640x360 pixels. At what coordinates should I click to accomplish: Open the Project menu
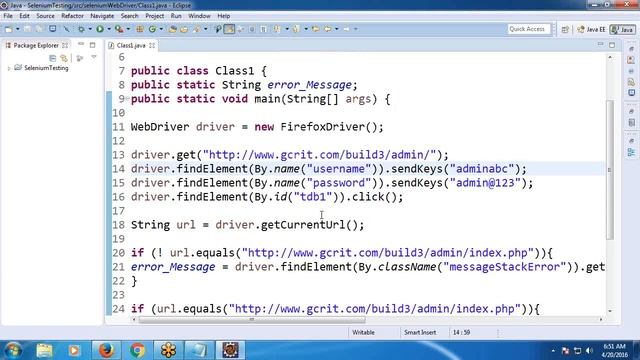coord(154,16)
